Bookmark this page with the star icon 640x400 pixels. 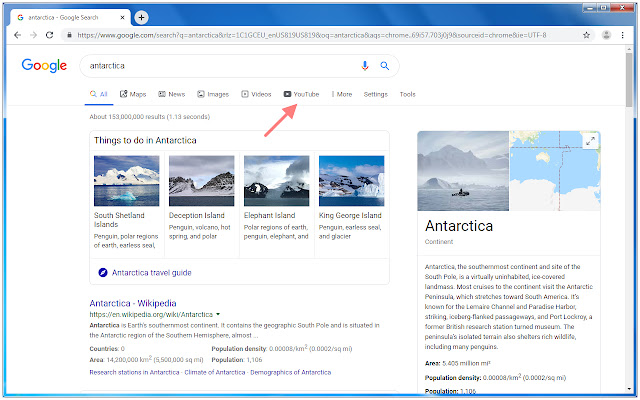(587, 35)
